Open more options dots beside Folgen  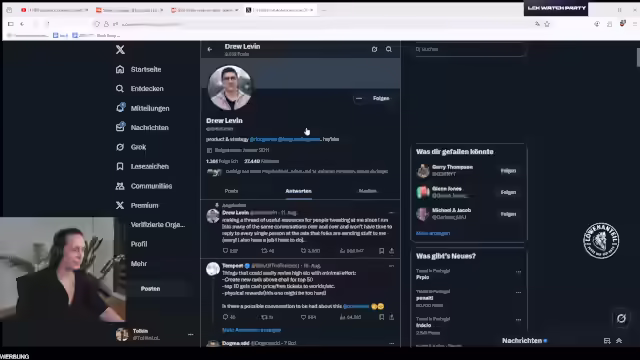point(359,98)
